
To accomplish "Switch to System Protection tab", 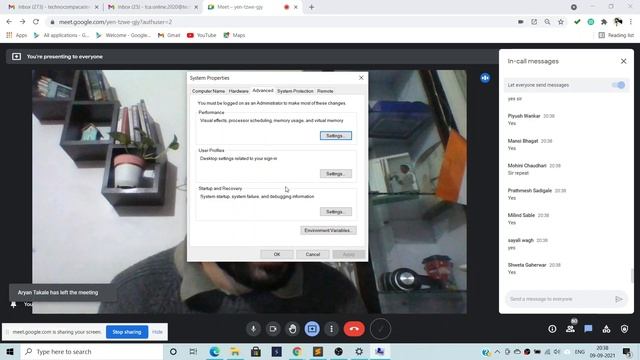I will coord(295,91).
